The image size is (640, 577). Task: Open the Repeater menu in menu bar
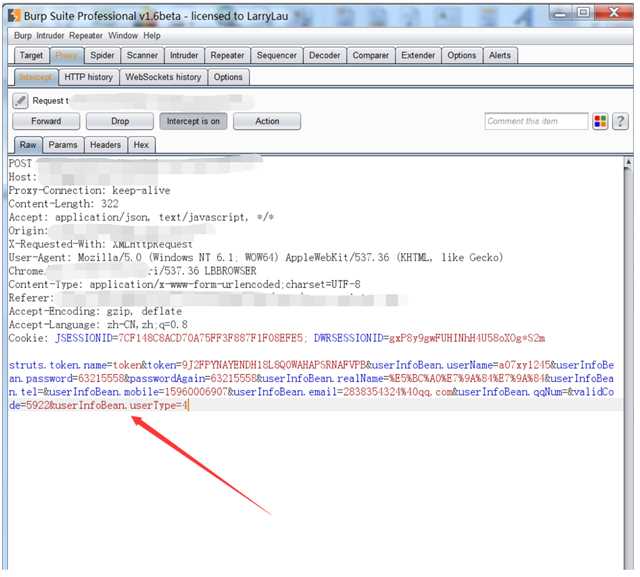[86, 36]
